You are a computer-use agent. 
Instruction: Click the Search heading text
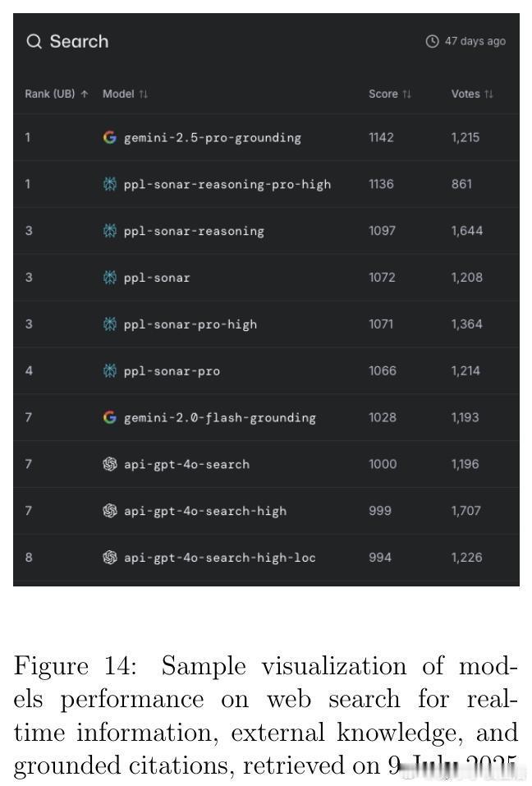[79, 42]
